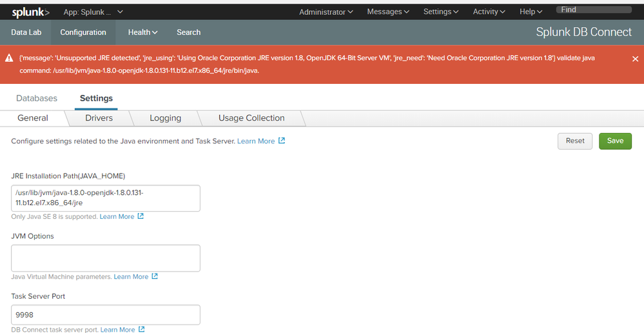Open external link icon beside Task Server description

pyautogui.click(x=282, y=141)
